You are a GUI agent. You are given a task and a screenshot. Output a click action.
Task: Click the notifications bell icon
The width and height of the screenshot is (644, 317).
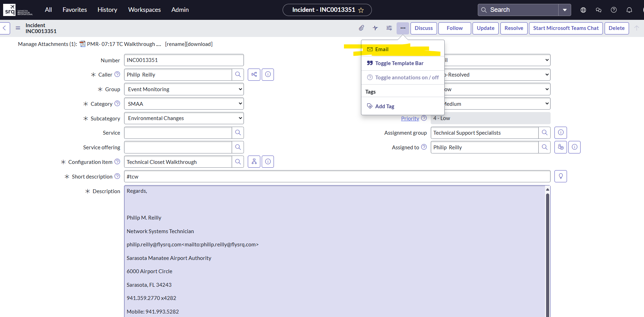[x=629, y=10]
